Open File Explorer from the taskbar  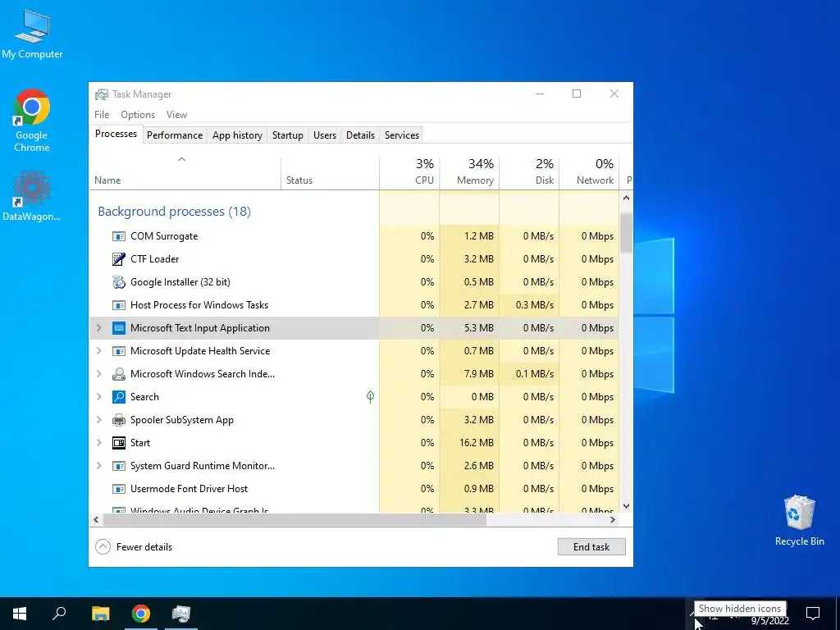[x=100, y=614]
